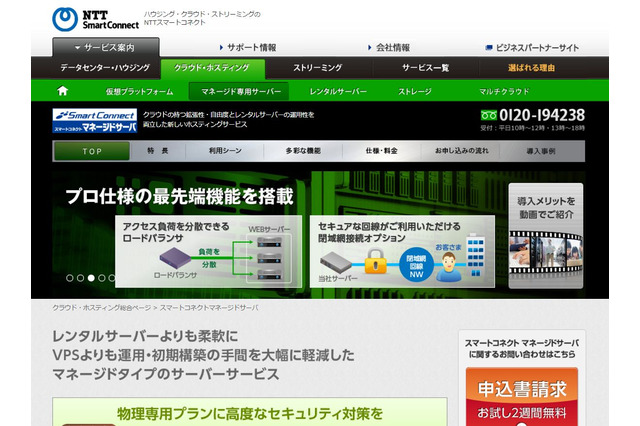Switch to 導入事例 tab

click(x=541, y=151)
